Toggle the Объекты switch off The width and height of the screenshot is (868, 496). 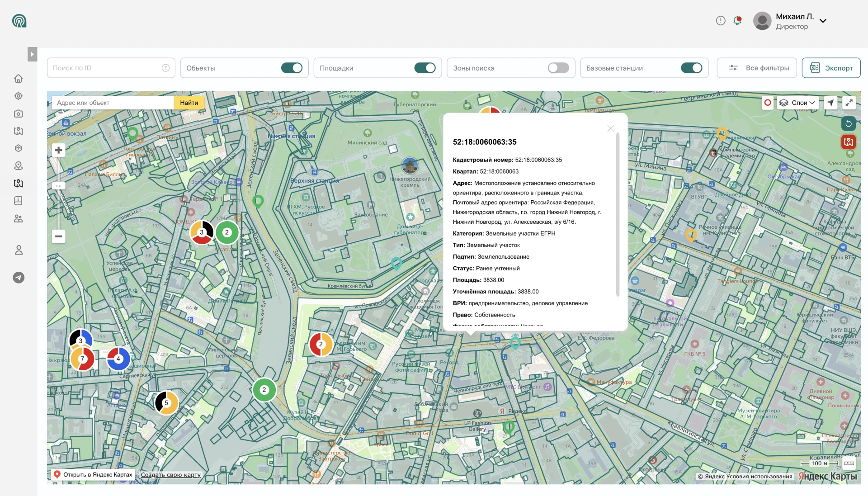pyautogui.click(x=292, y=68)
